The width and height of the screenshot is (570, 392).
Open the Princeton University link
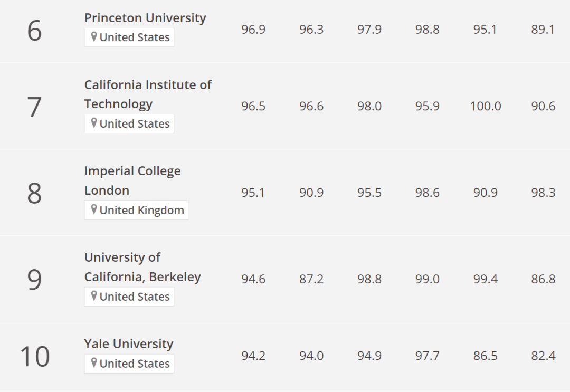click(x=145, y=18)
